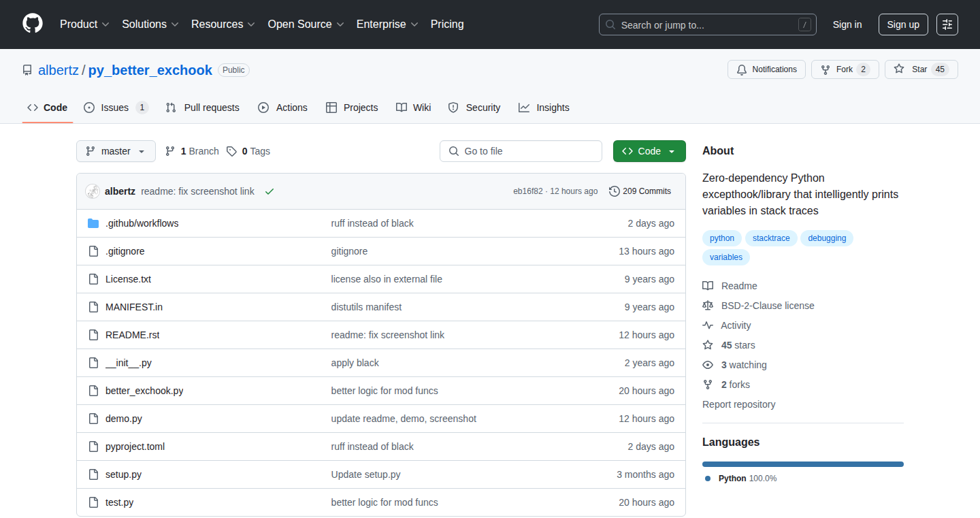Click the tag icon next to 0 Tags
Viewport: 980px width, 518px height.
coord(232,151)
